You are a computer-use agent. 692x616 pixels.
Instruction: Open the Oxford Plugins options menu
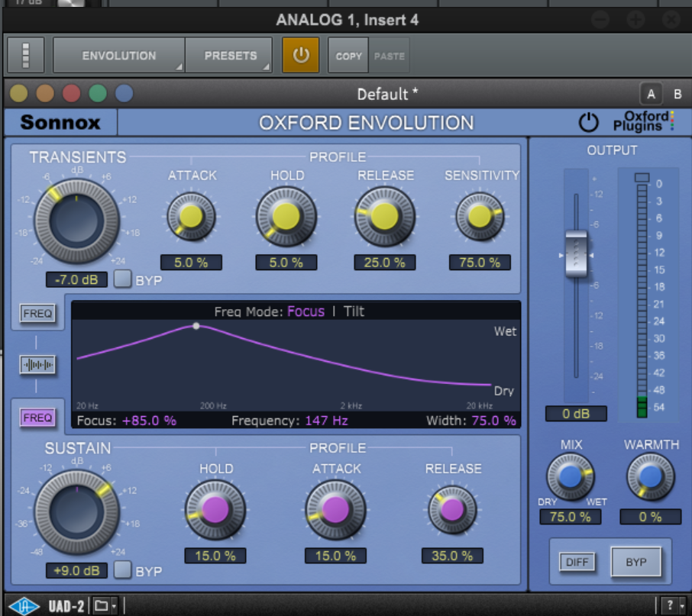click(643, 121)
